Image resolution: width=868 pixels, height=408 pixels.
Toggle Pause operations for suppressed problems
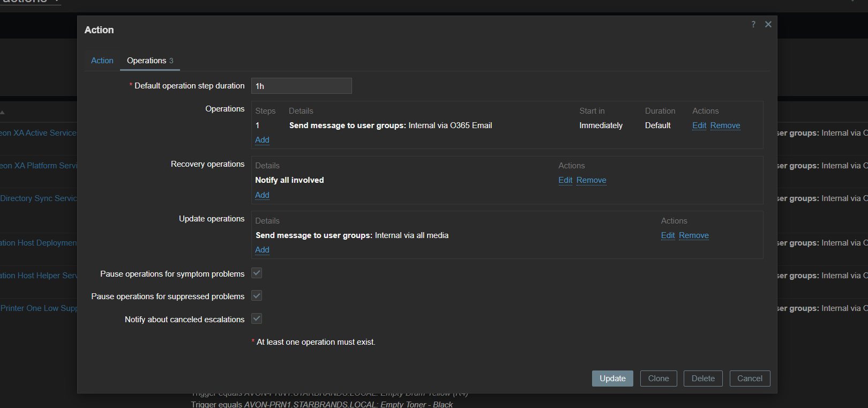(x=257, y=296)
